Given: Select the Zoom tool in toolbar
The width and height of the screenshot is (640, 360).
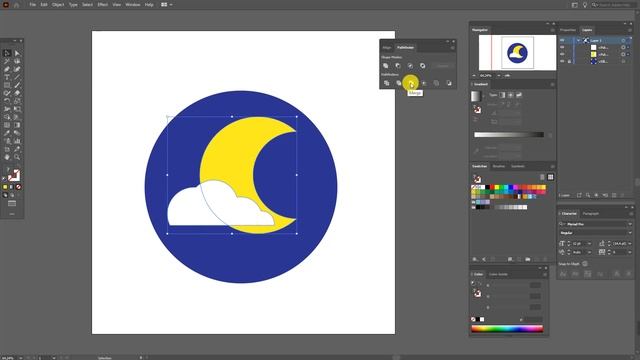Looking at the screenshot, I should point(17,157).
